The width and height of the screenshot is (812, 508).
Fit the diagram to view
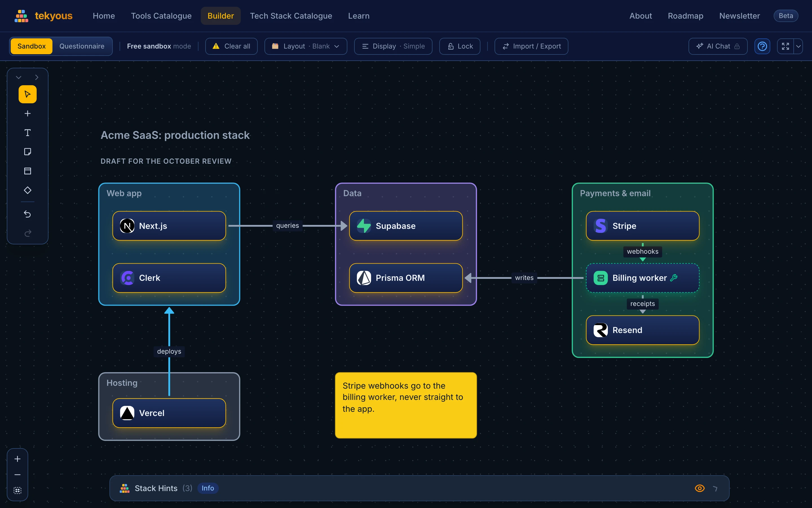pos(17,491)
